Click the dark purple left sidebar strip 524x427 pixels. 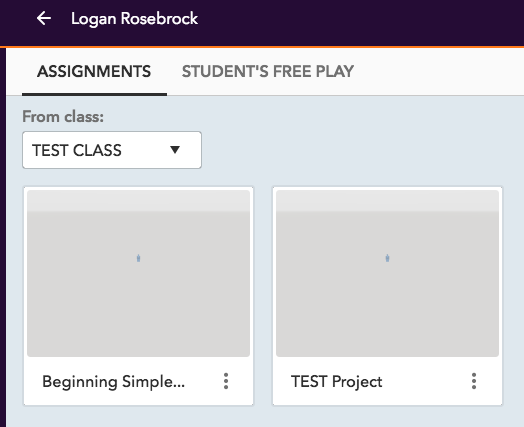pyautogui.click(x=3, y=237)
